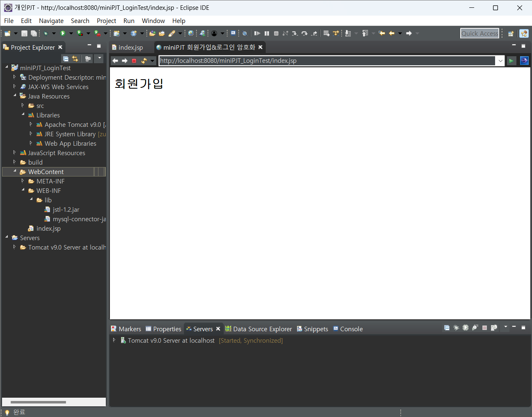The width and height of the screenshot is (532, 417).
Task: Click the green Run button in the main toolbar
Action: (x=63, y=33)
